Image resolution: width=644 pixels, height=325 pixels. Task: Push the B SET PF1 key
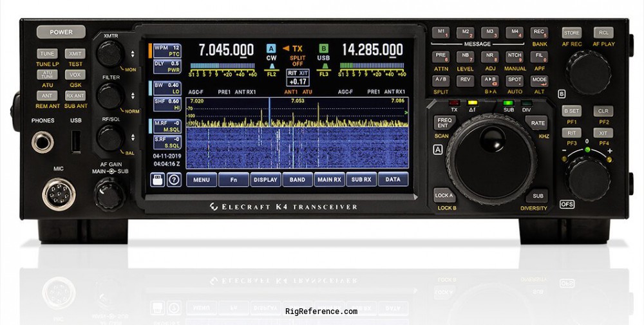coord(571,111)
